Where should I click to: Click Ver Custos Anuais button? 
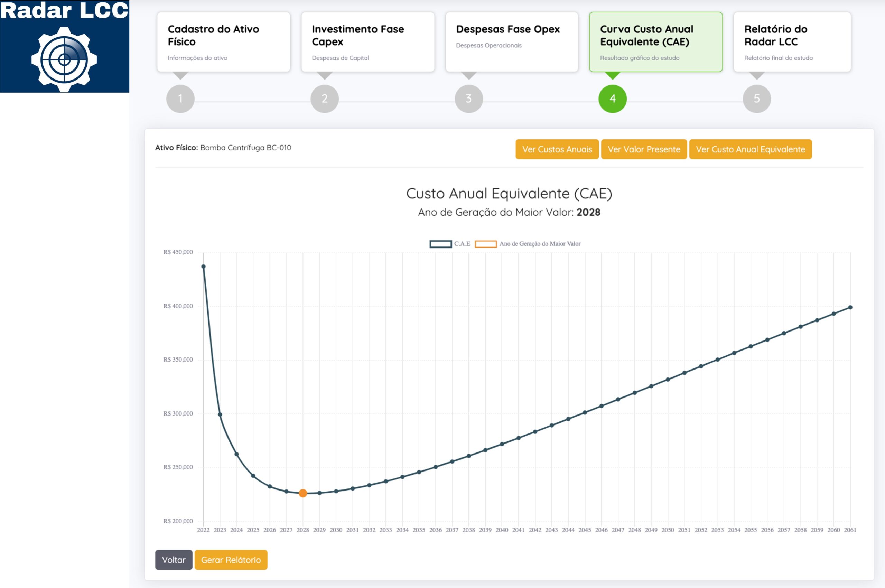click(557, 149)
